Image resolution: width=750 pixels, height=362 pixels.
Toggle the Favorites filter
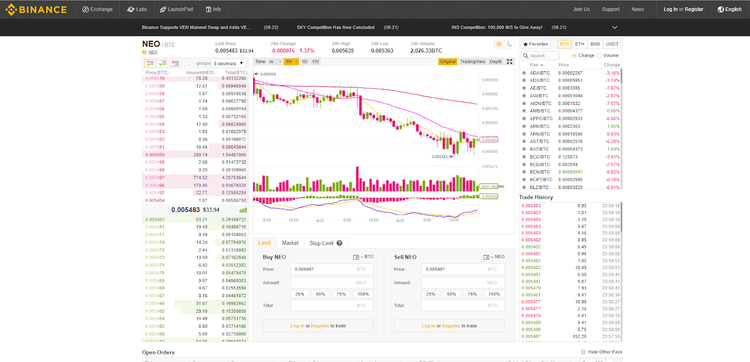click(536, 44)
